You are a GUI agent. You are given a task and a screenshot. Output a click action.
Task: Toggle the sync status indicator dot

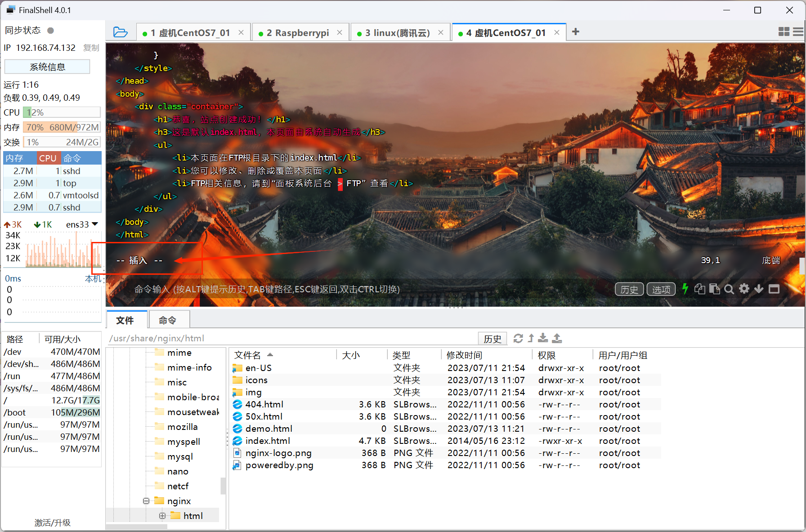[51, 31]
